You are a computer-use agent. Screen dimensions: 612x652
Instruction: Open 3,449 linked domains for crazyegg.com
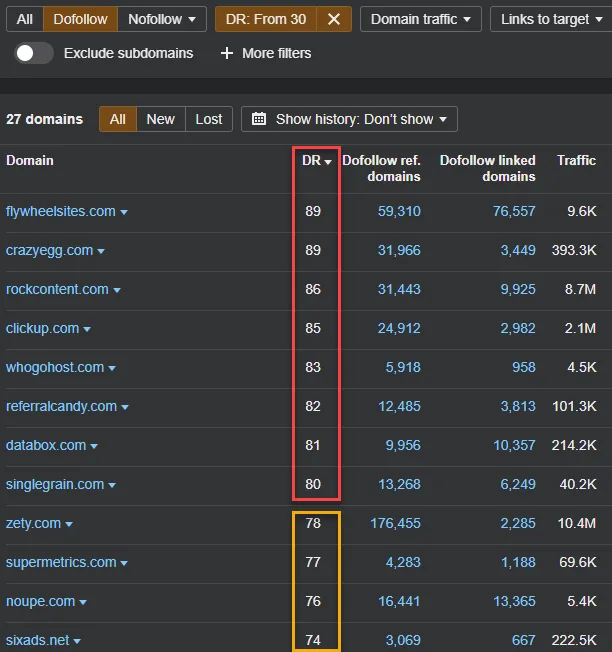(x=518, y=250)
